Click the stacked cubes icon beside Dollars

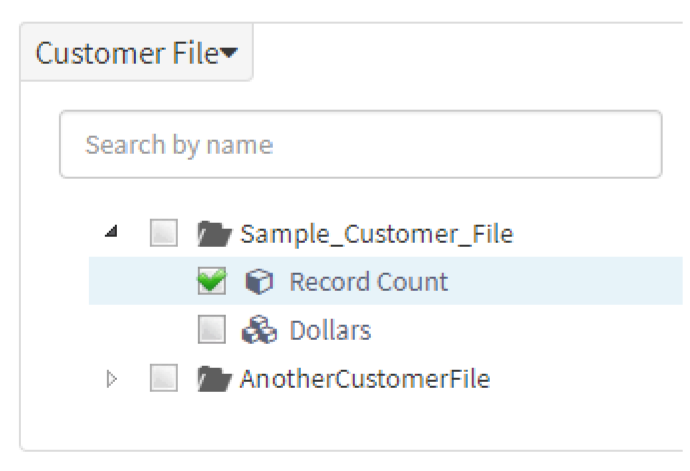[259, 330]
